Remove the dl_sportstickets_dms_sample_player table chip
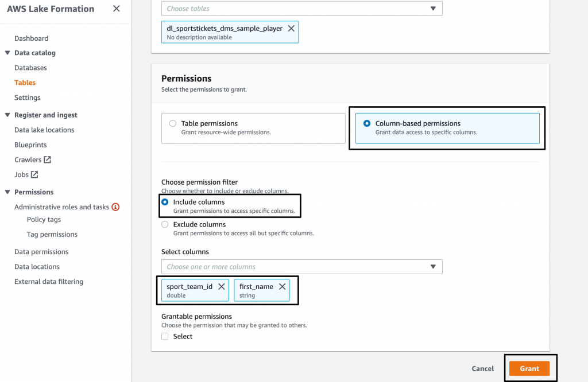 (x=290, y=28)
